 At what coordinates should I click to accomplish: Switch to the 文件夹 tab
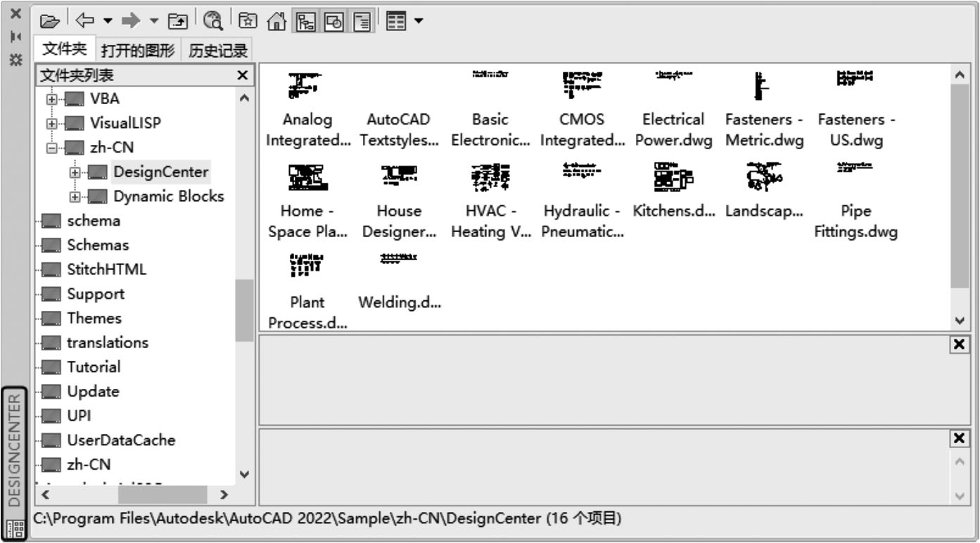click(x=64, y=49)
